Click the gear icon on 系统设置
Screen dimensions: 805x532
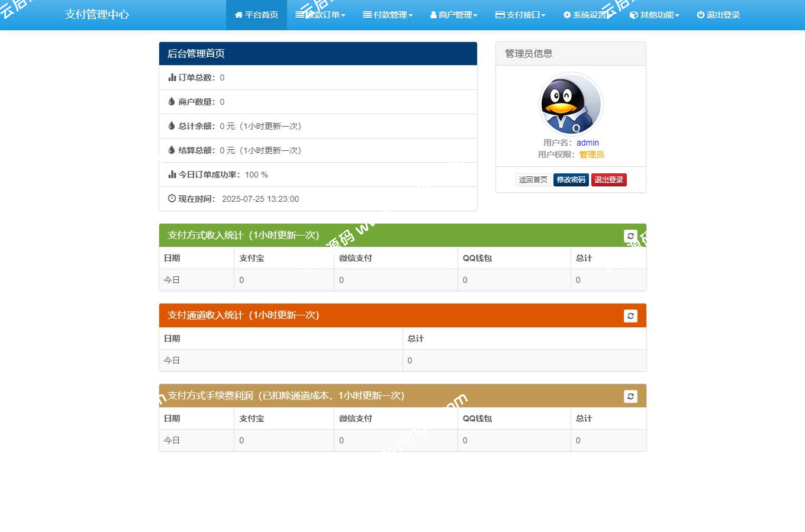point(566,15)
